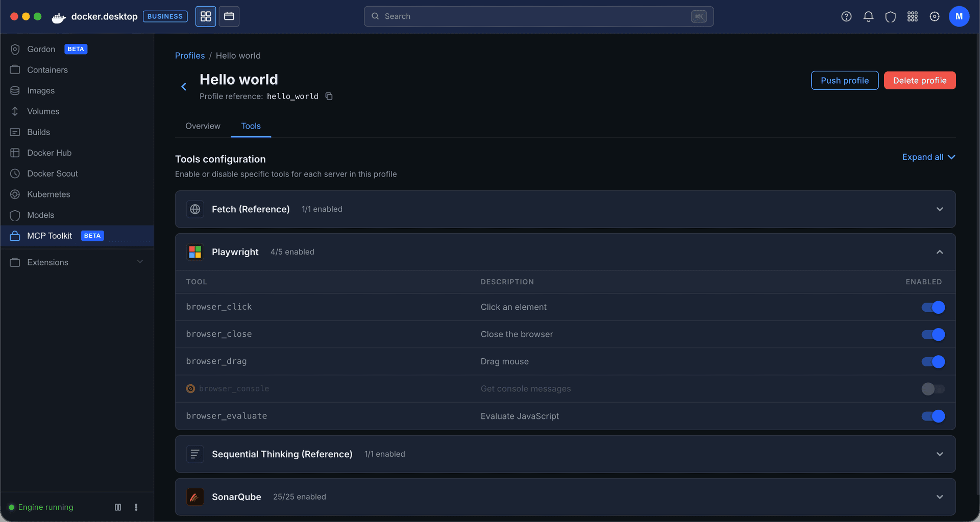This screenshot has width=980, height=522.
Task: Open engine options three-dot menu
Action: pos(136,507)
